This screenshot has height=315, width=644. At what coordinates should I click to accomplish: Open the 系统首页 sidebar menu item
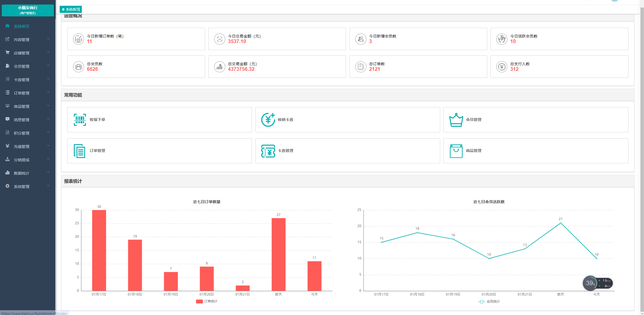point(28,26)
